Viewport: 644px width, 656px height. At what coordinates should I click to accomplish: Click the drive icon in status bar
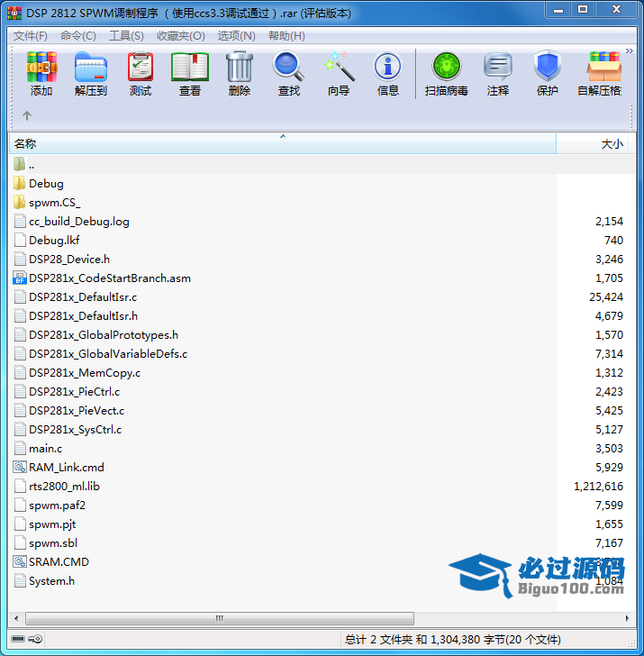point(18,639)
